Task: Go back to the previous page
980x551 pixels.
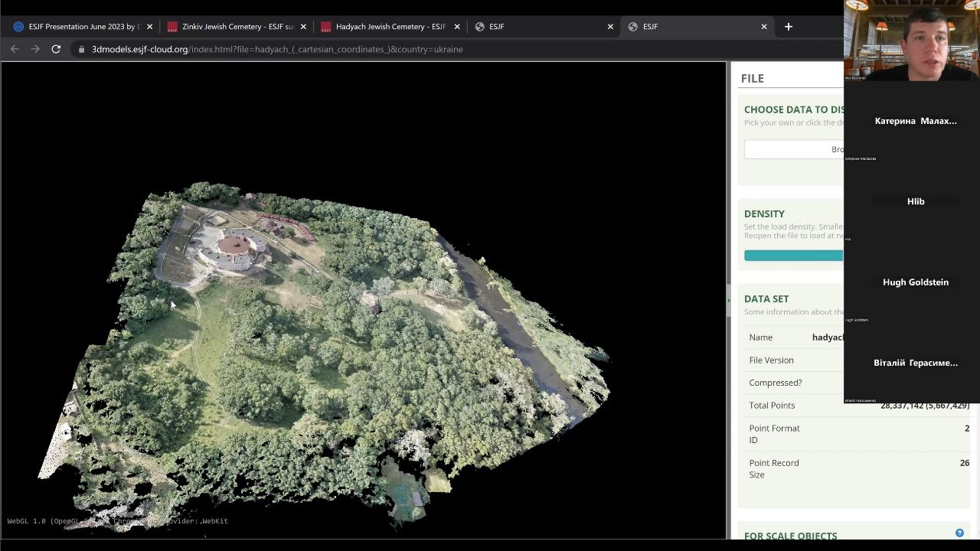Action: pyautogui.click(x=15, y=49)
